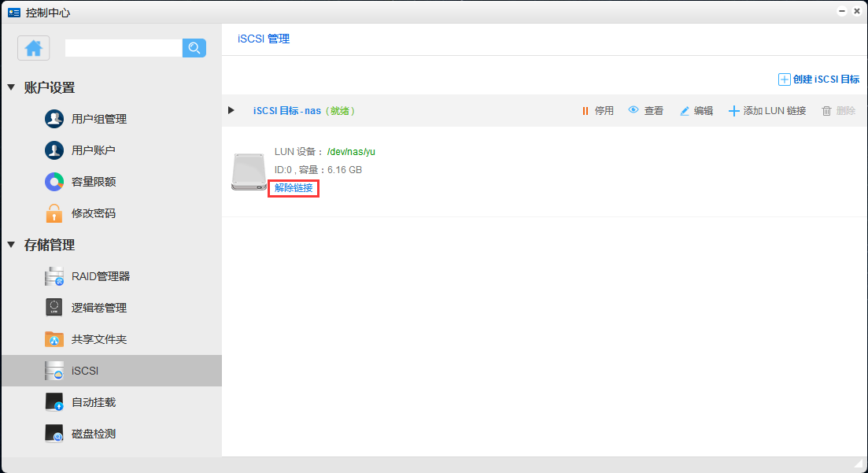The width and height of the screenshot is (868, 473).
Task: Open 用户账户 settings page
Action: pyautogui.click(x=94, y=150)
